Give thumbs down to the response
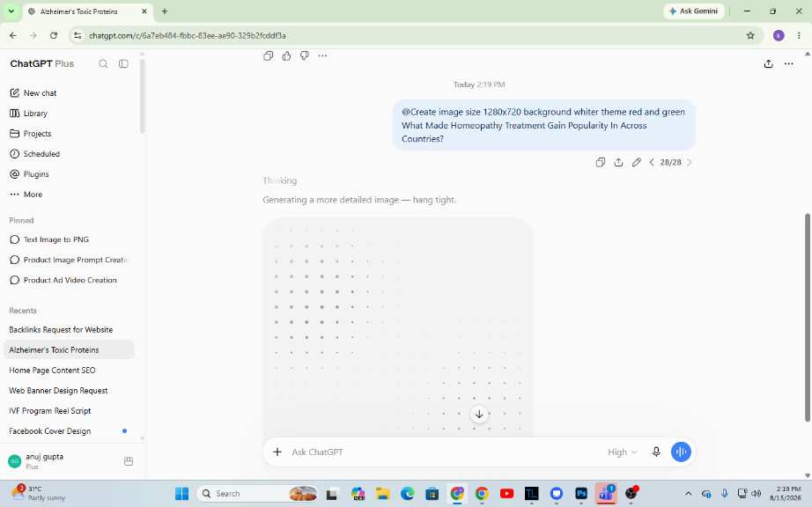Viewport: 812px width, 507px height. click(x=305, y=55)
